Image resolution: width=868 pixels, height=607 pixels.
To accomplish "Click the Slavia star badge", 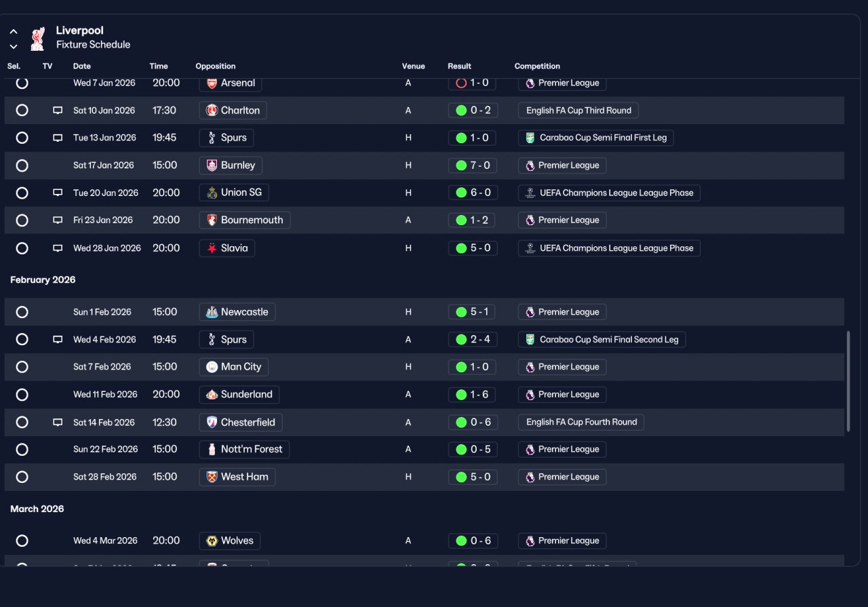I will click(x=212, y=248).
